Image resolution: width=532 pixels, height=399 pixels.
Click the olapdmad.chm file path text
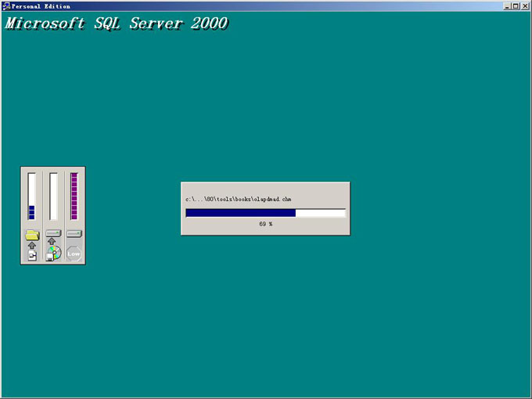238,199
